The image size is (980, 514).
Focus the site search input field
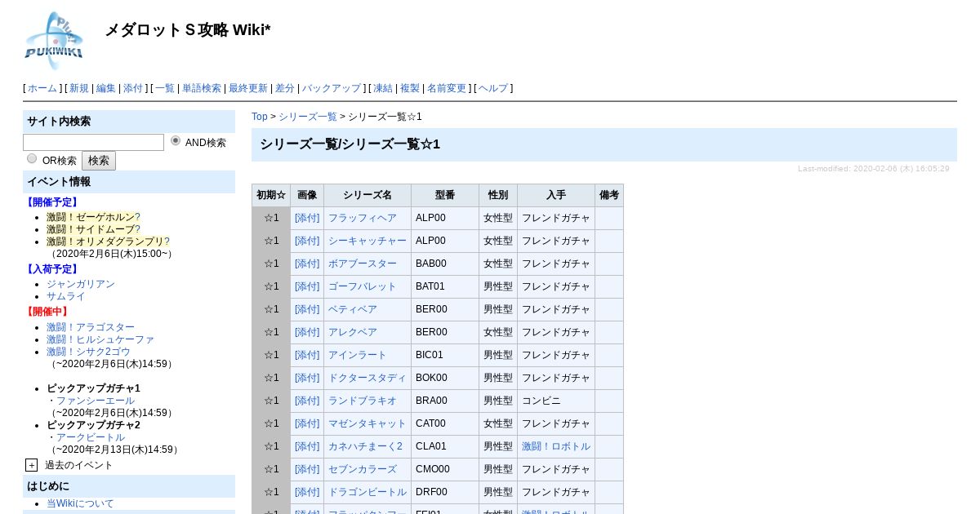93,143
